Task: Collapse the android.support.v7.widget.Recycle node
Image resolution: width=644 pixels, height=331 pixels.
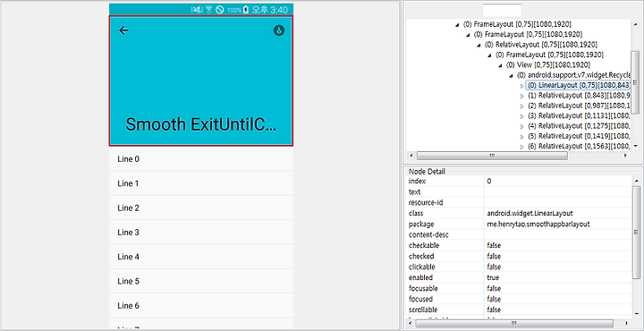Action: [x=511, y=75]
